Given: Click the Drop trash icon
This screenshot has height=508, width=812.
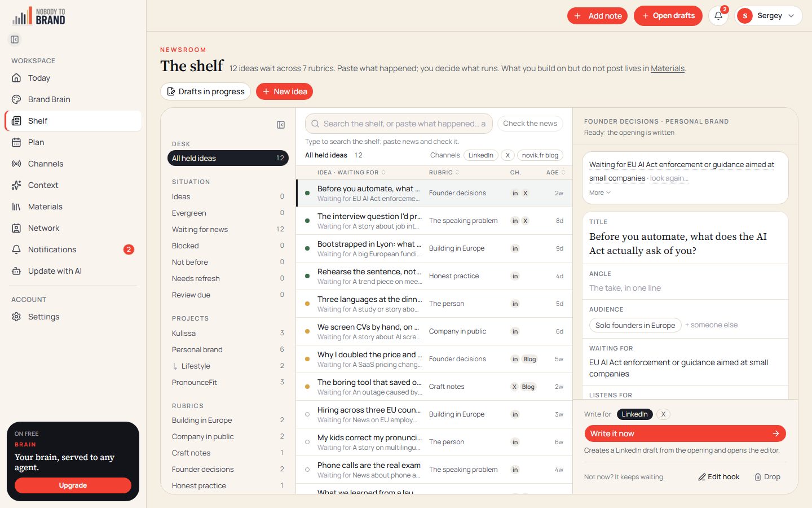Looking at the screenshot, I should pyautogui.click(x=758, y=477).
